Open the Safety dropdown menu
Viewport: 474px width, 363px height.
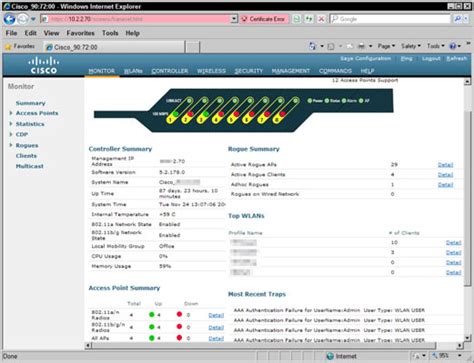(x=411, y=46)
